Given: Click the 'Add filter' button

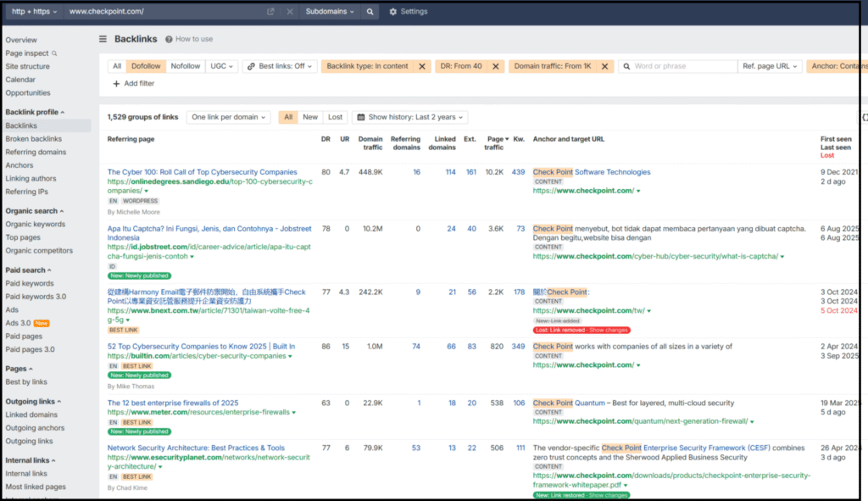Looking at the screenshot, I should pyautogui.click(x=134, y=84).
